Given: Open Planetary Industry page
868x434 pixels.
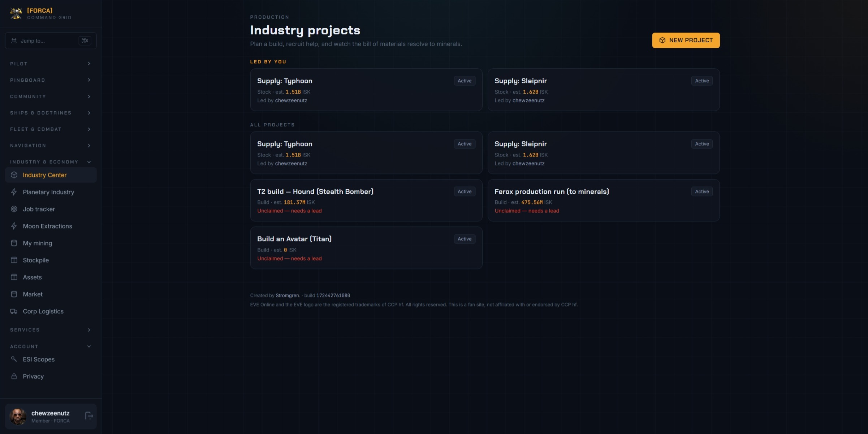Looking at the screenshot, I should click(51, 192).
